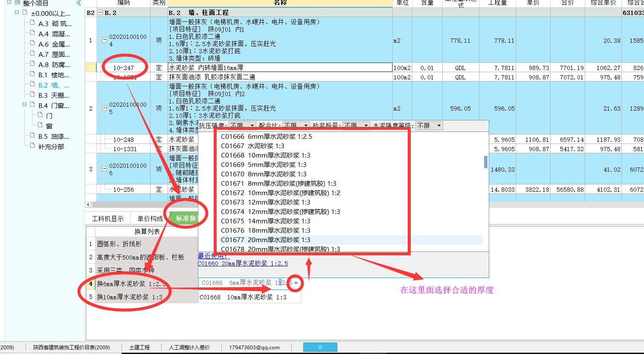
Task: Click the project icon beside 整个项目
Action: click(17, 3)
